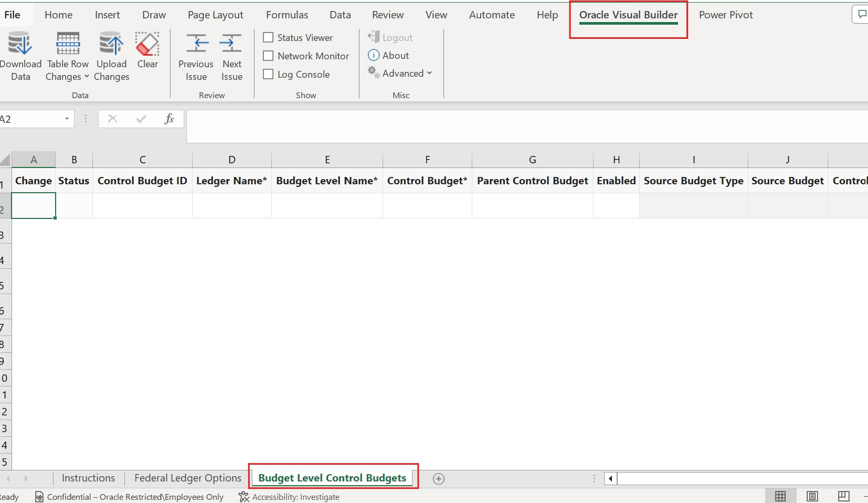Viewport: 868px width, 503px height.
Task: Open the Help tab
Action: (547, 15)
